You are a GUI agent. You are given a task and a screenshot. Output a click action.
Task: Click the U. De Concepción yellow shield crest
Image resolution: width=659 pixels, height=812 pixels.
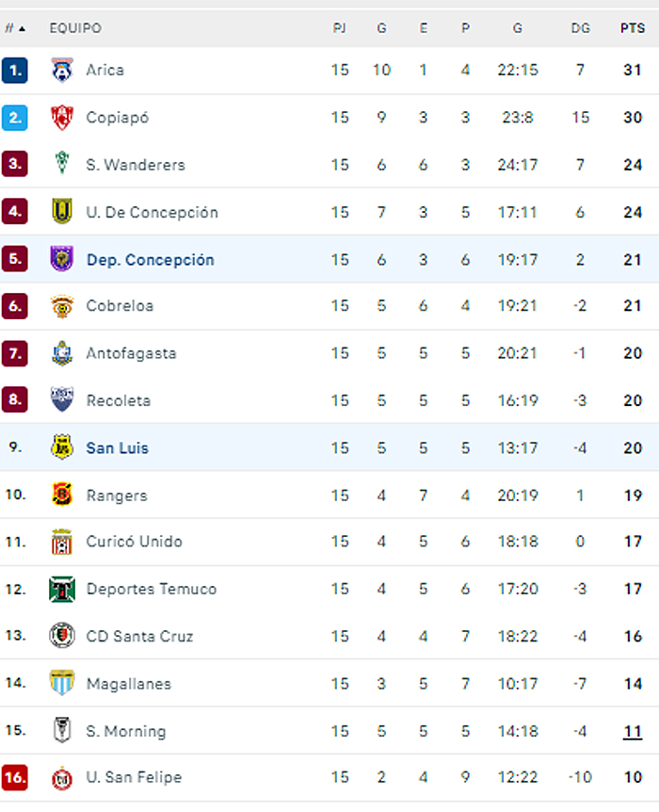pos(62,212)
